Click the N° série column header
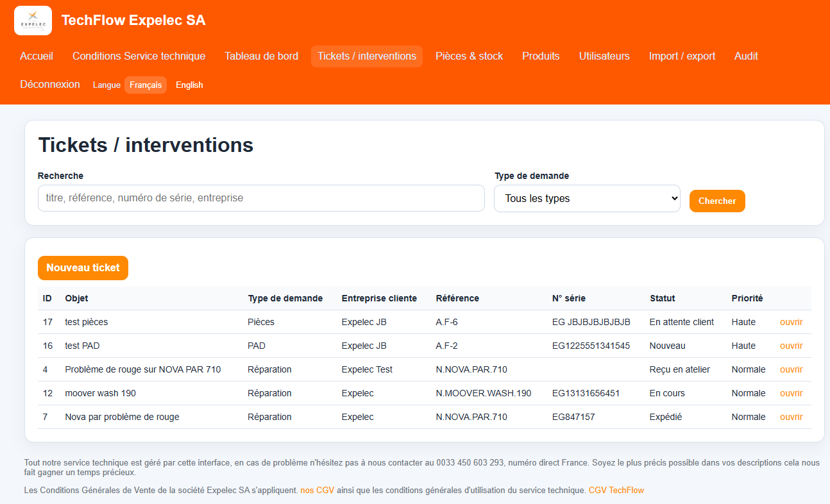Viewport: 830px width, 504px height. click(x=569, y=298)
